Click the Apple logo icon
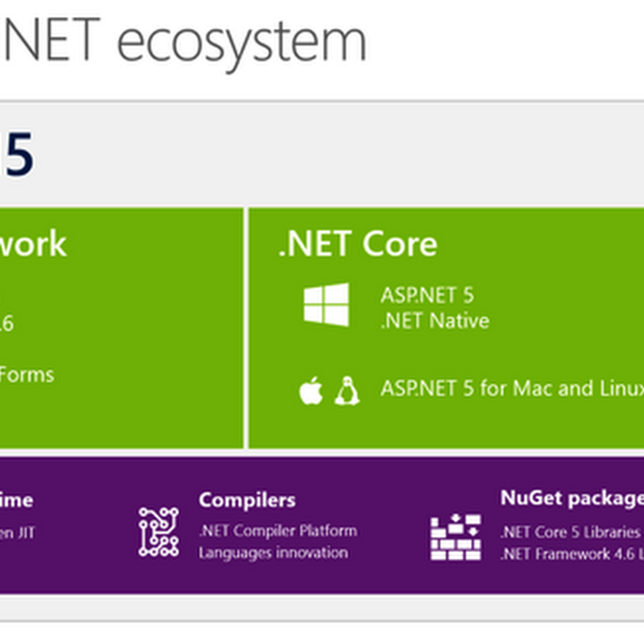This screenshot has height=644, width=644. (311, 390)
